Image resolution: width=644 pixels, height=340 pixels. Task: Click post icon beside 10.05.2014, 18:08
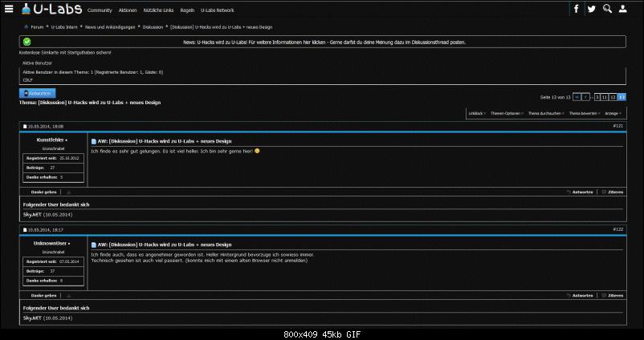pos(25,127)
